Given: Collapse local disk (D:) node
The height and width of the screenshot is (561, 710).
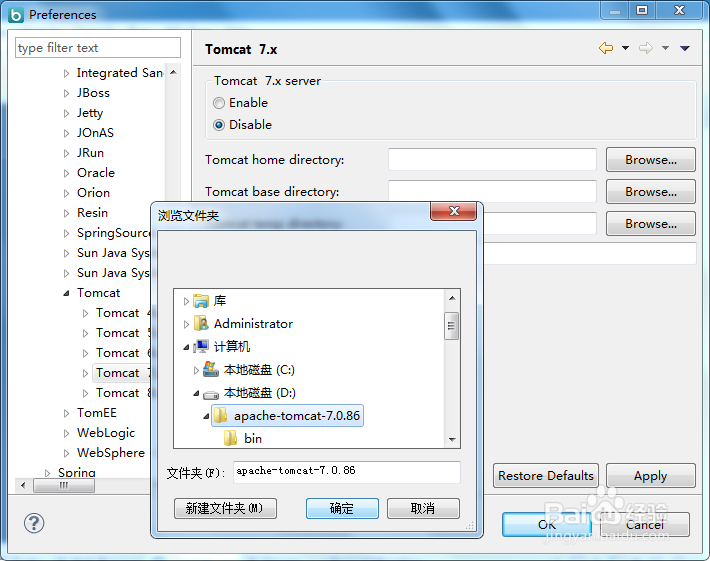Looking at the screenshot, I should click(x=196, y=393).
